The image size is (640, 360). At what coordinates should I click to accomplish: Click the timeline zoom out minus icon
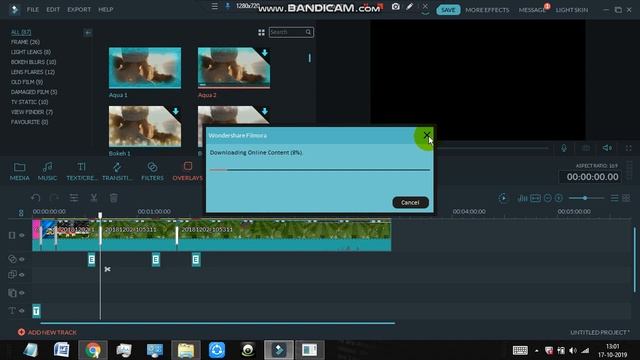(x=548, y=198)
